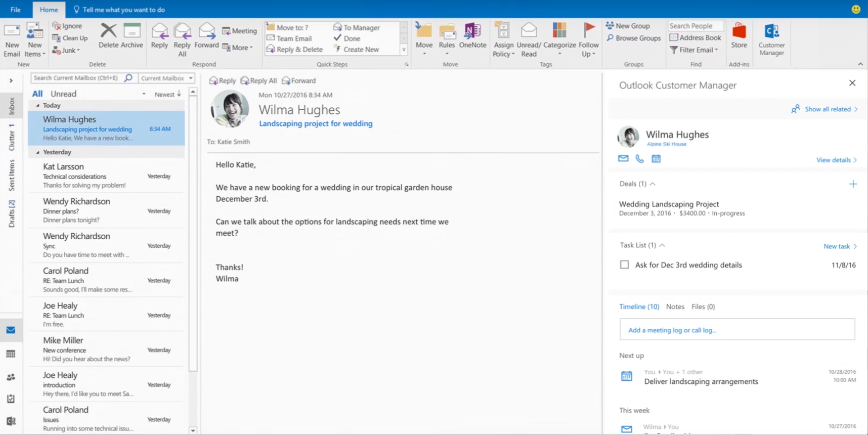868x435 pixels.
Task: Click the New Group button
Action: click(x=628, y=26)
